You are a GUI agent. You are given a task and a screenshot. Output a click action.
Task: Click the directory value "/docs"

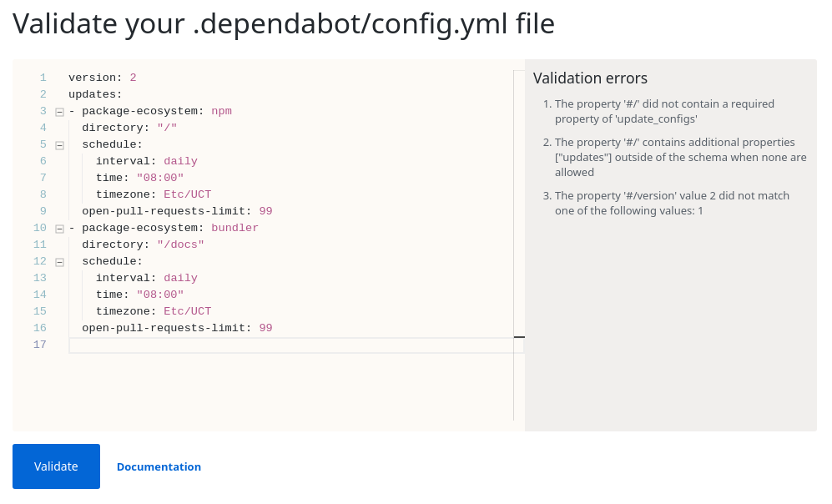180,244
